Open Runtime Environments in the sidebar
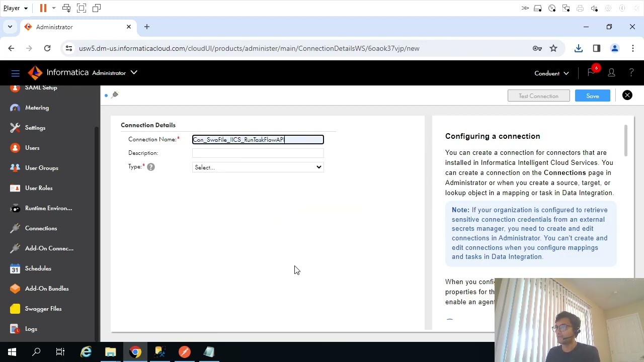The height and width of the screenshot is (362, 644). (48, 208)
